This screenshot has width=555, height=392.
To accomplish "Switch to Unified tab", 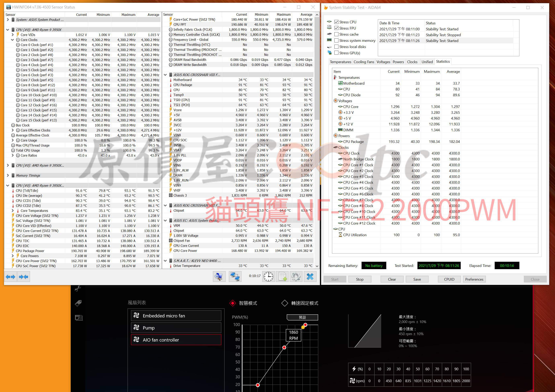I will (427, 62).
